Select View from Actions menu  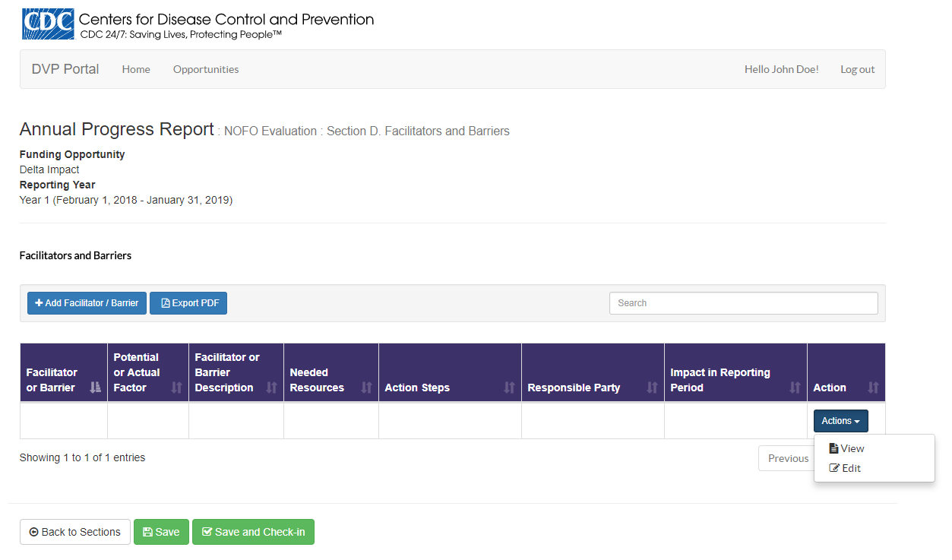(x=847, y=449)
